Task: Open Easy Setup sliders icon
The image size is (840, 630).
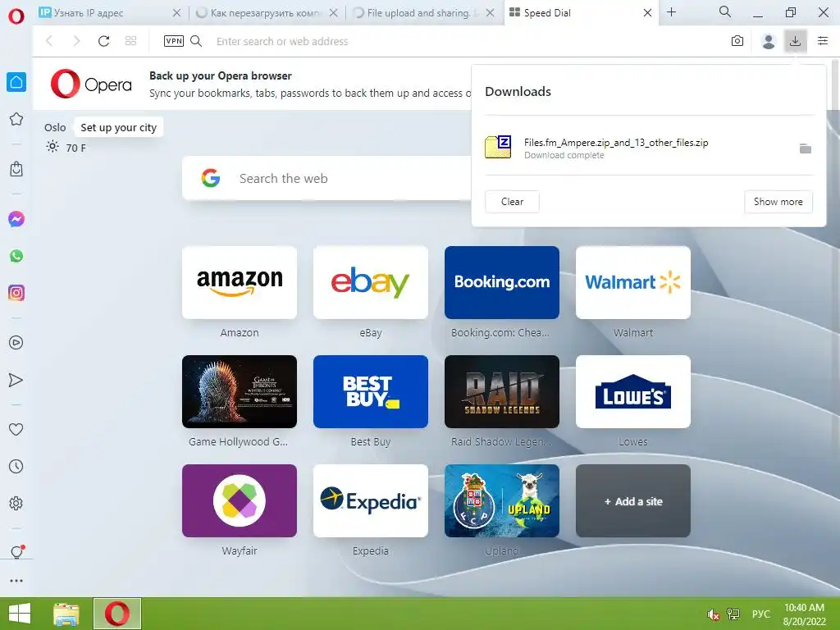Action: (823, 41)
